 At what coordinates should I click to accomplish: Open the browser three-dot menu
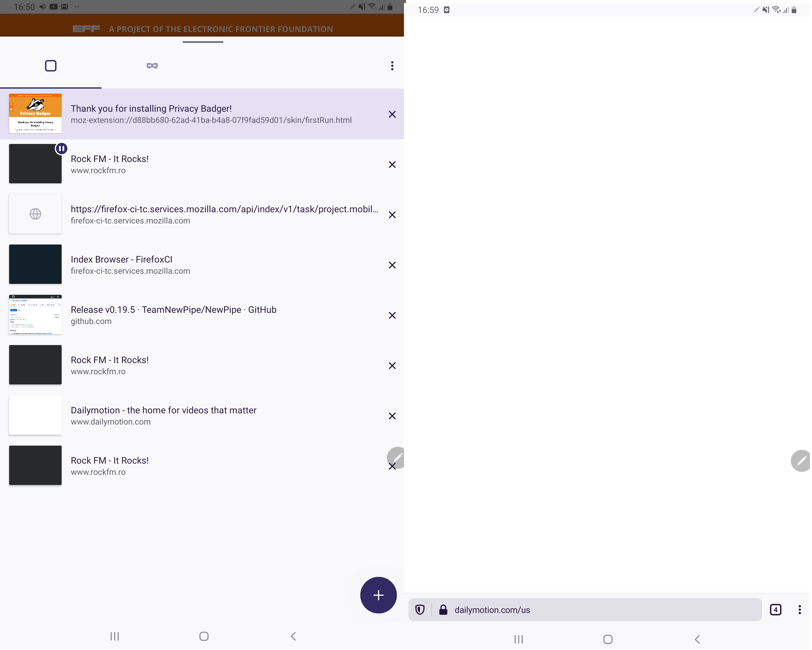coord(800,610)
